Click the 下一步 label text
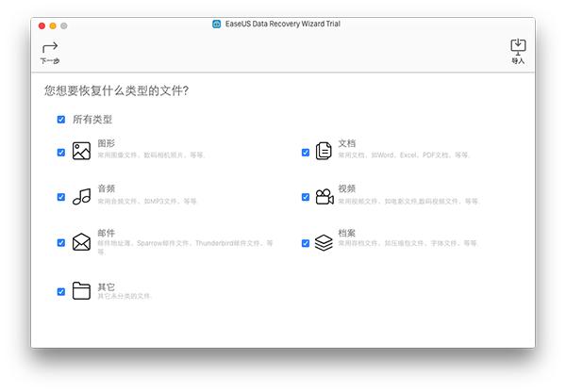The width and height of the screenshot is (566, 392). 50,61
